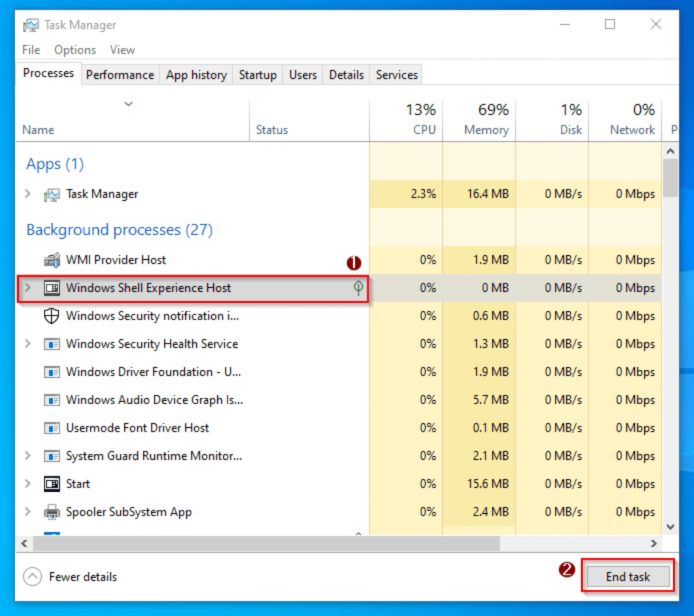Image resolution: width=694 pixels, height=616 pixels.
Task: Sort by the Network column header
Action: coord(625,119)
